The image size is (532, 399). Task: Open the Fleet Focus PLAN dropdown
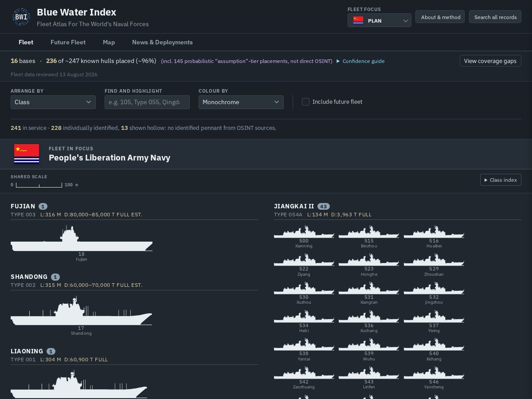point(379,20)
